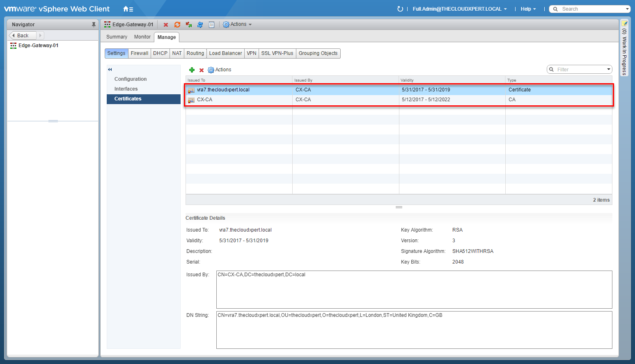Click the orange refresh arrows icon in edge toolbar

click(177, 25)
